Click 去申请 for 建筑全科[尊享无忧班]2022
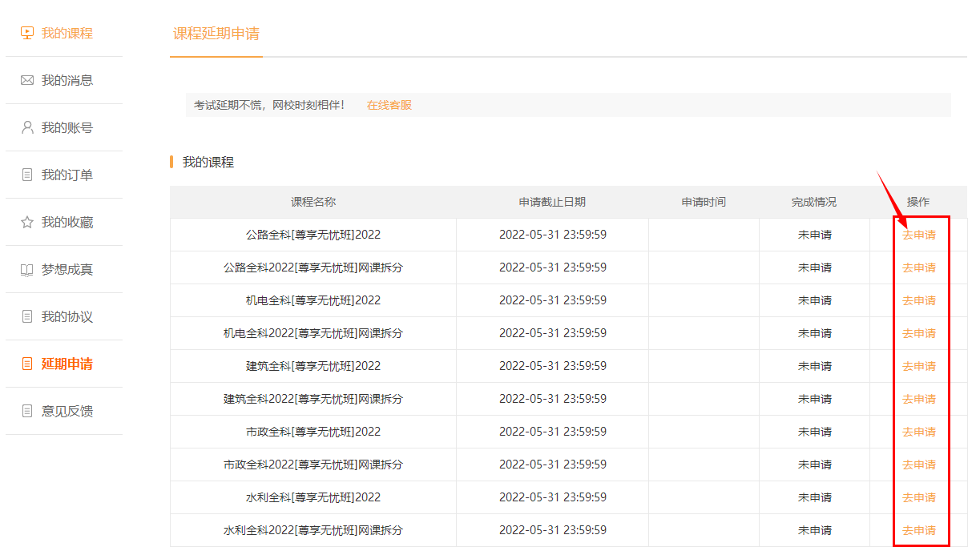The height and width of the screenshot is (551, 980). coord(918,366)
